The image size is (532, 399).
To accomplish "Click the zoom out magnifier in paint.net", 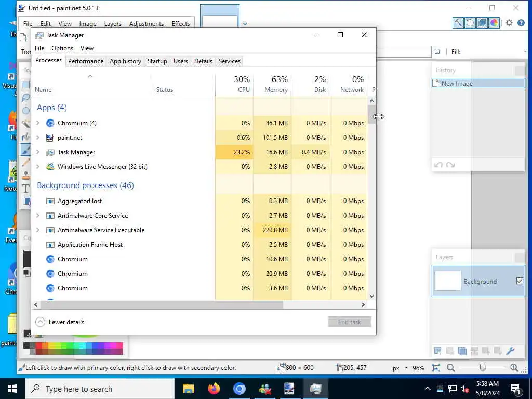I will 450,368.
